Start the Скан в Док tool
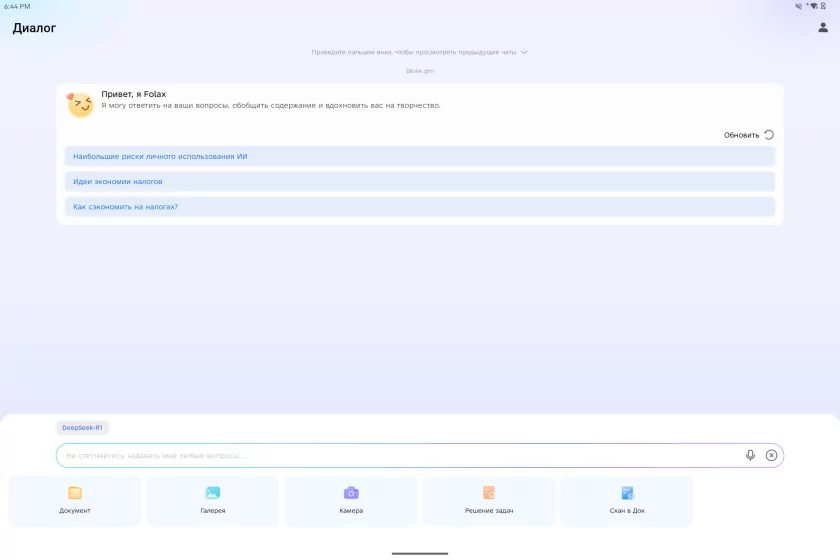Screen dimensions: 840x560 click(x=627, y=501)
